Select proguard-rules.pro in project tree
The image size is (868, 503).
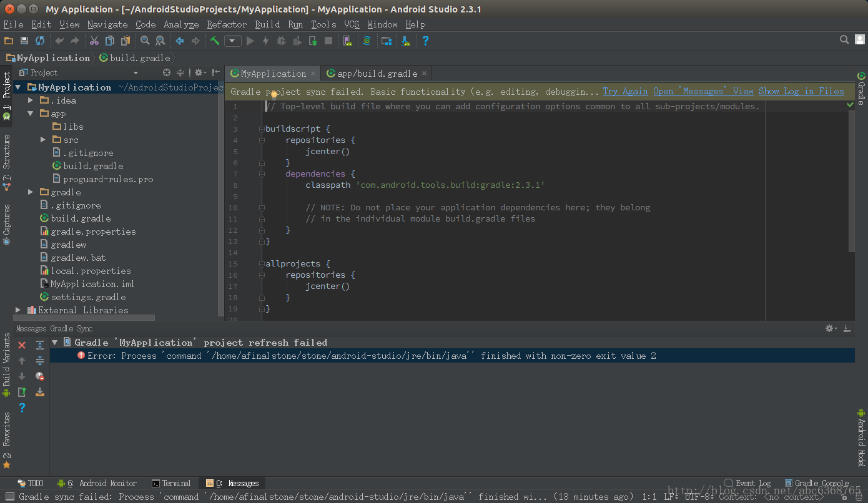click(108, 179)
